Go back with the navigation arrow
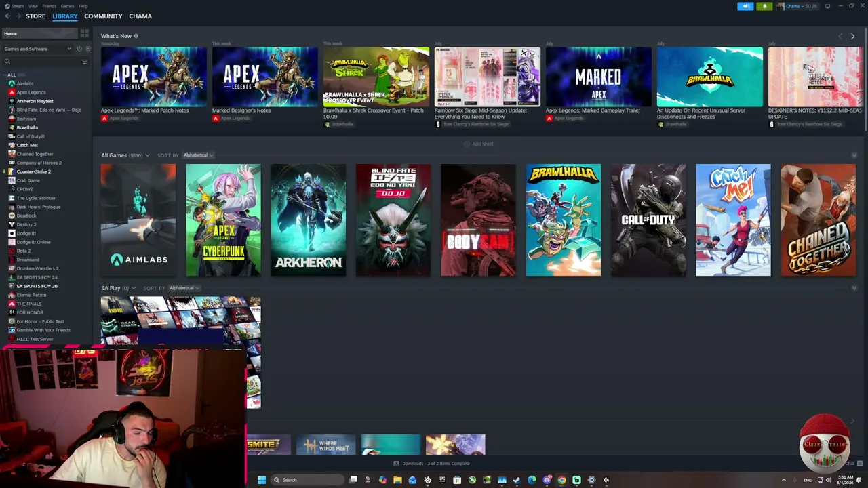Screen dimensions: 868x488 point(8,16)
